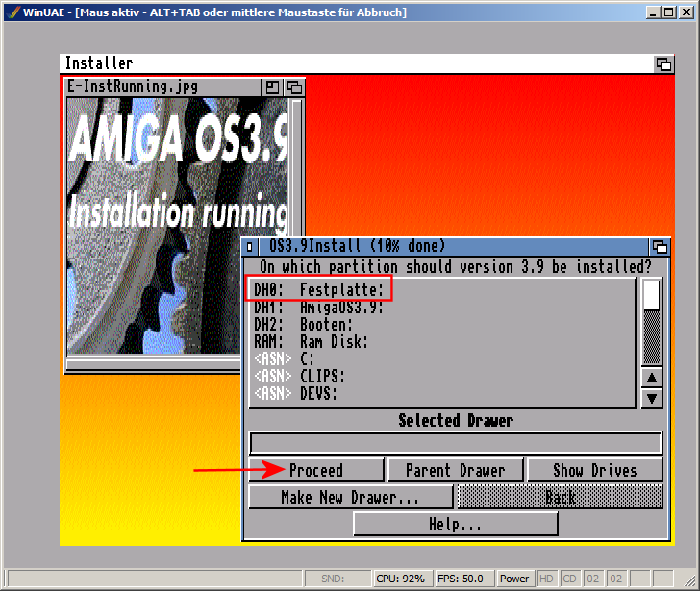Click E-InstRunning.jpg vertical scrollbar
700x591 pixels.
point(296,169)
